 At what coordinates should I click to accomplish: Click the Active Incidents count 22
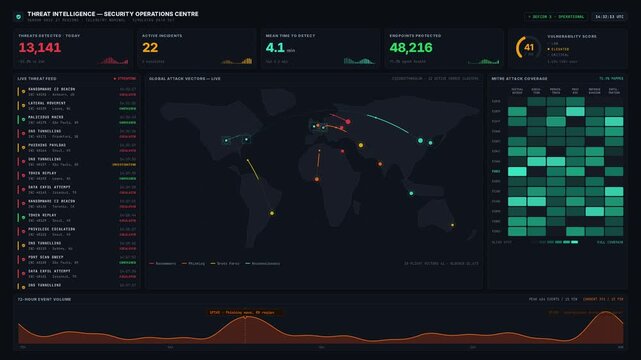(x=150, y=48)
